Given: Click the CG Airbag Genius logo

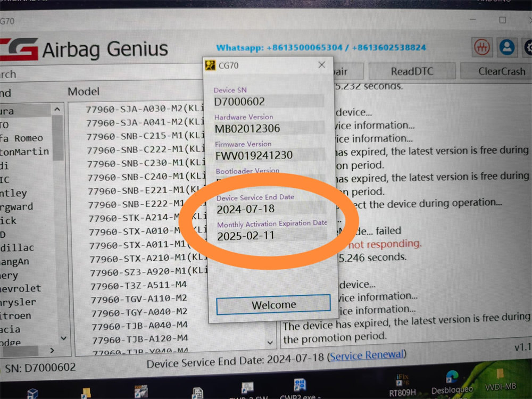Looking at the screenshot, I should [x=84, y=49].
